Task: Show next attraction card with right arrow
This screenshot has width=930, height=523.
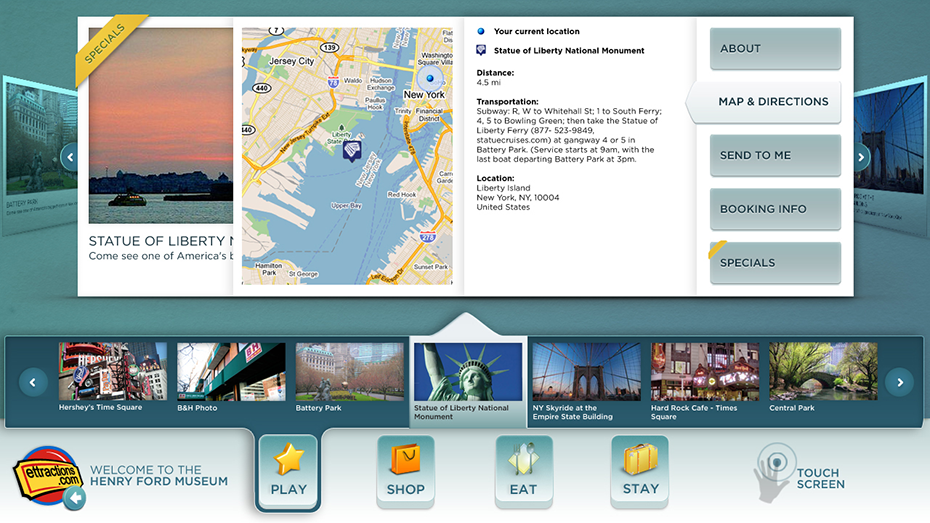Action: [x=861, y=157]
